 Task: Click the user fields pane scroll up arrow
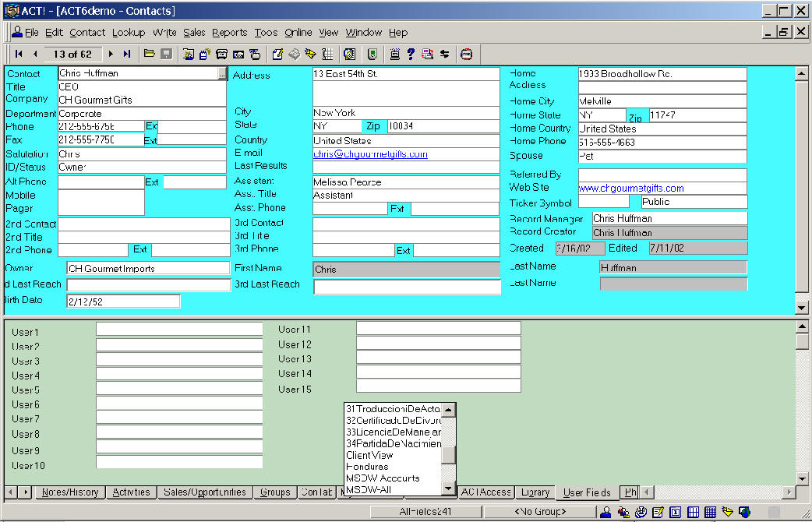pos(801,326)
